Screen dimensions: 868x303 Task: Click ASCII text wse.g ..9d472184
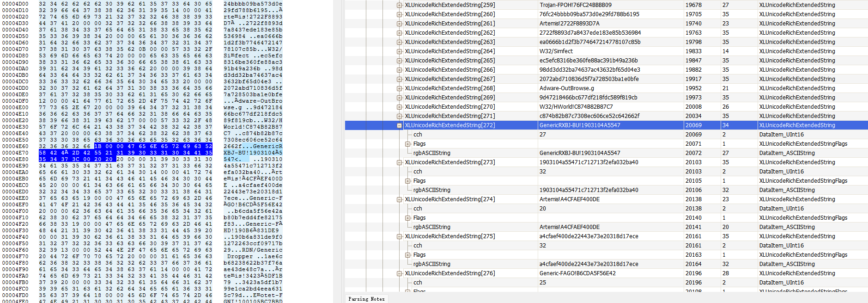(253, 107)
